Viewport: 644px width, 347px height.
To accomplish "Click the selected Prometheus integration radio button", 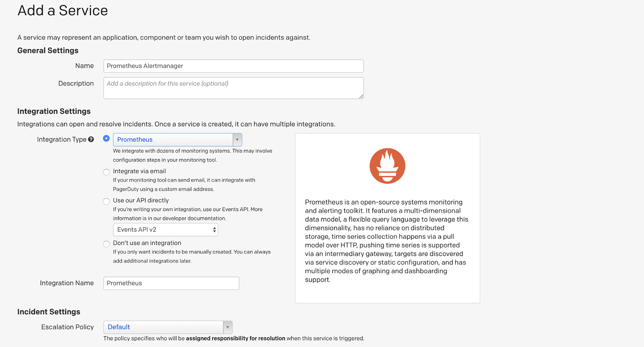I will (106, 138).
